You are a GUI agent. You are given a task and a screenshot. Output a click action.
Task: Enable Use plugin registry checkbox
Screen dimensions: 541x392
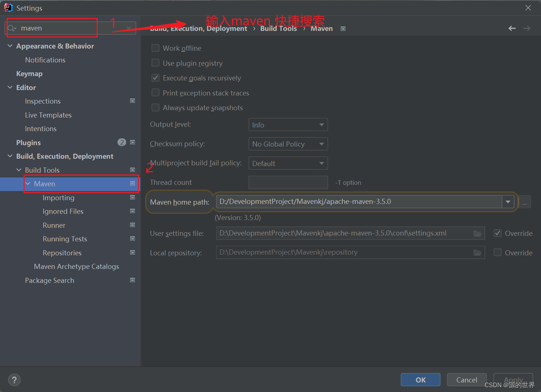point(155,63)
